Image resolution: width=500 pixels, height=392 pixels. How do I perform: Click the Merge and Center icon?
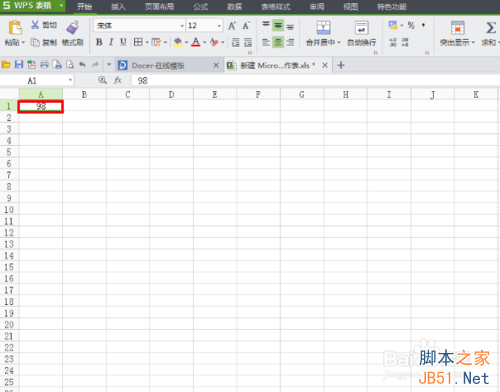(x=323, y=28)
